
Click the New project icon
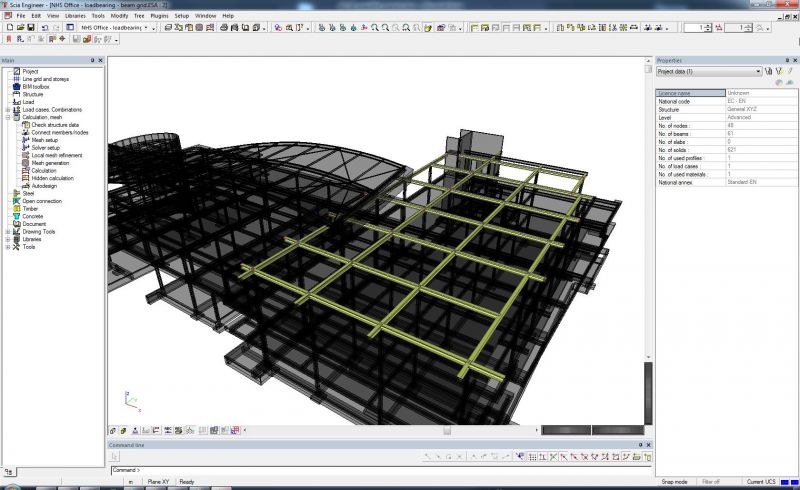[8, 27]
